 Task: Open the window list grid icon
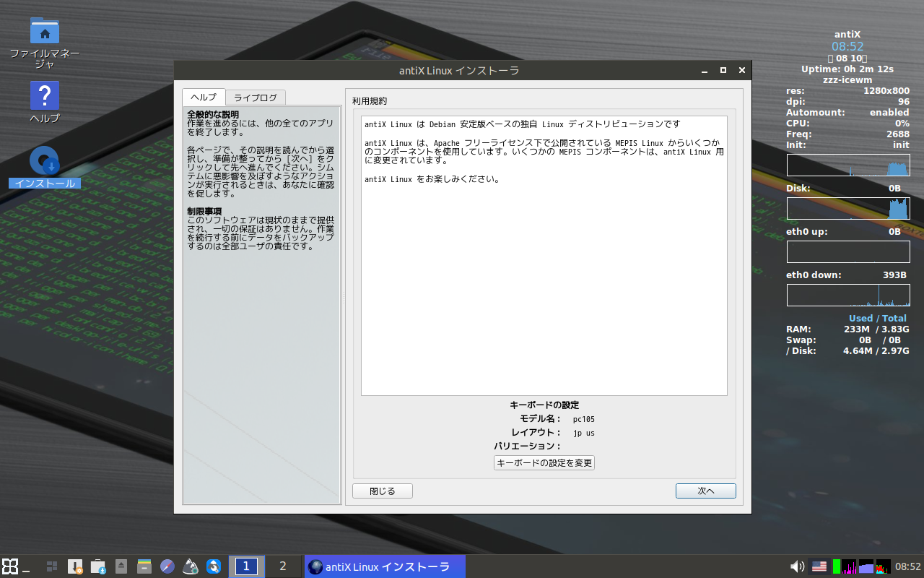[52, 566]
